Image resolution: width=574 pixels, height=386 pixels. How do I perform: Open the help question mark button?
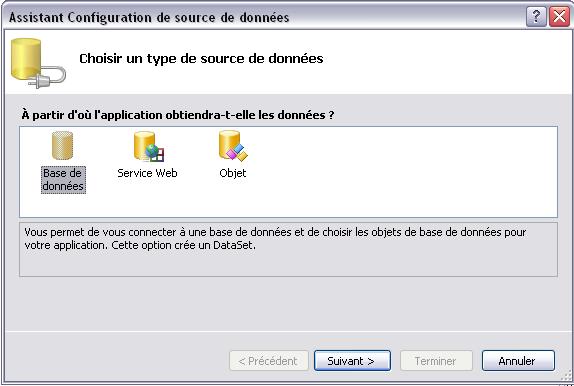(x=536, y=17)
